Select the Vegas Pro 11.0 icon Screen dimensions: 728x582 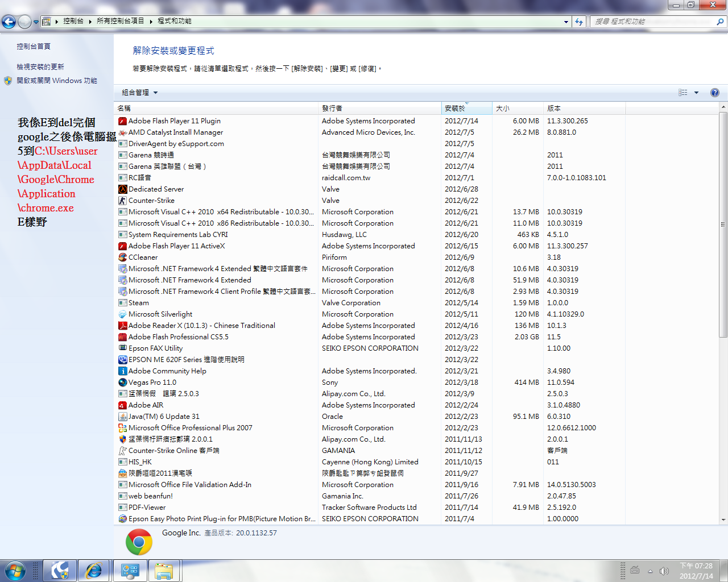[122, 383]
